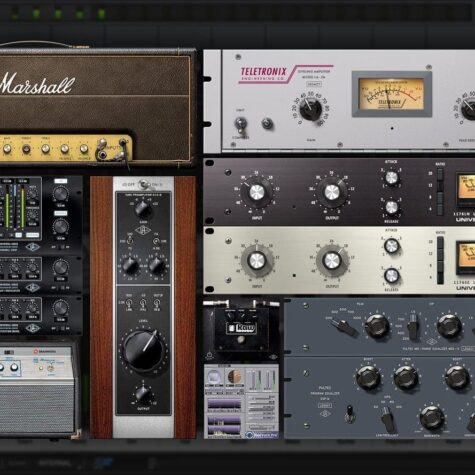Click the Pultec EQP-1A low Boost knob
This screenshot has width=475, height=475.
[x=368, y=378]
